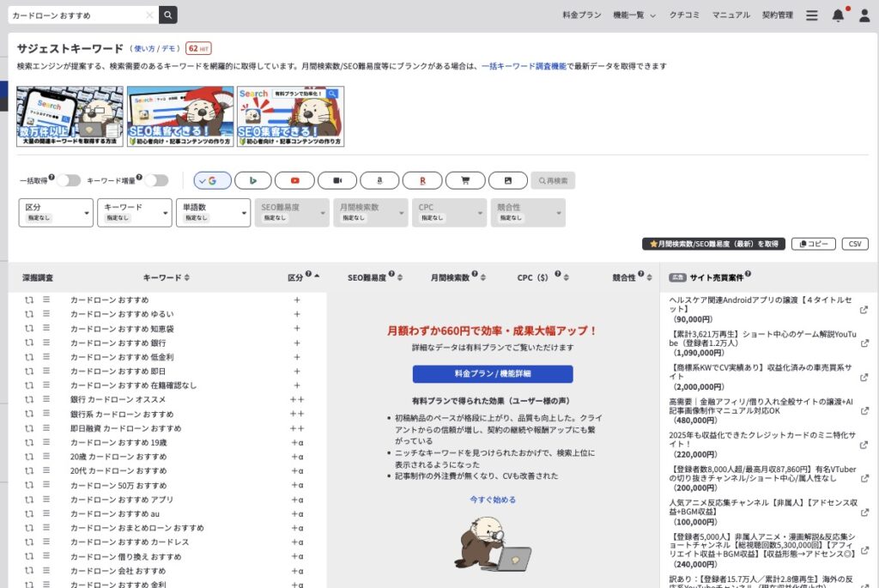Select the Bing search engine icon
The width and height of the screenshot is (879, 588).
pyautogui.click(x=252, y=179)
